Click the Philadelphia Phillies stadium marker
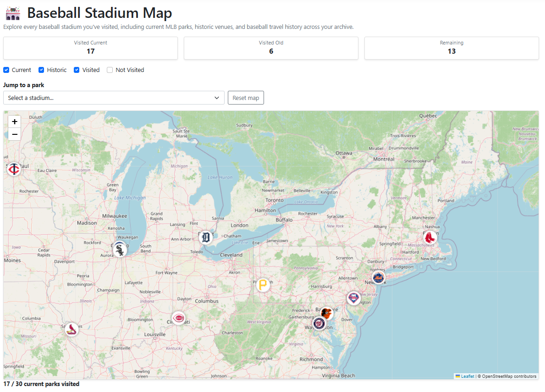Image resolution: width=545 pixels, height=392 pixels. pos(353,298)
